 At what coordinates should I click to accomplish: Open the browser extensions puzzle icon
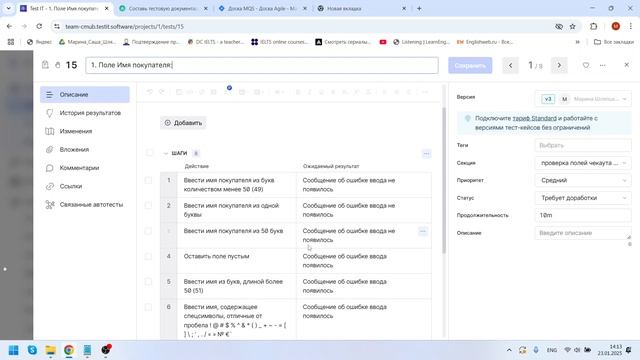point(593,27)
